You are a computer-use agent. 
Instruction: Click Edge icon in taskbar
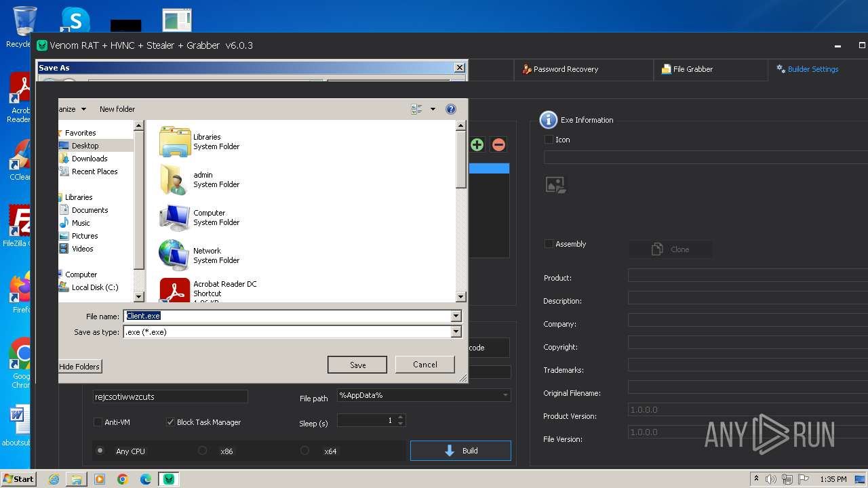[146, 479]
